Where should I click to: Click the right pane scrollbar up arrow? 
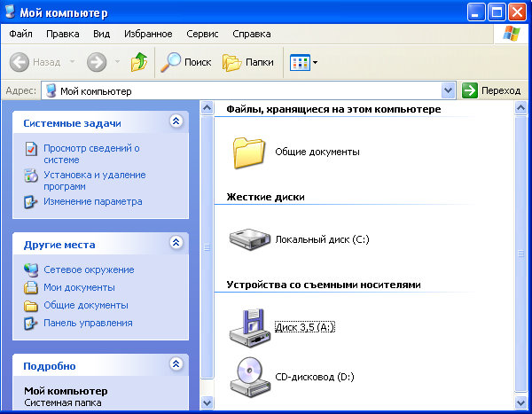(520, 108)
